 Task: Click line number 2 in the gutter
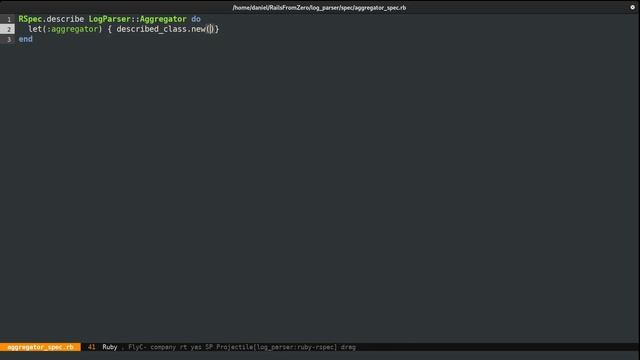[9, 29]
